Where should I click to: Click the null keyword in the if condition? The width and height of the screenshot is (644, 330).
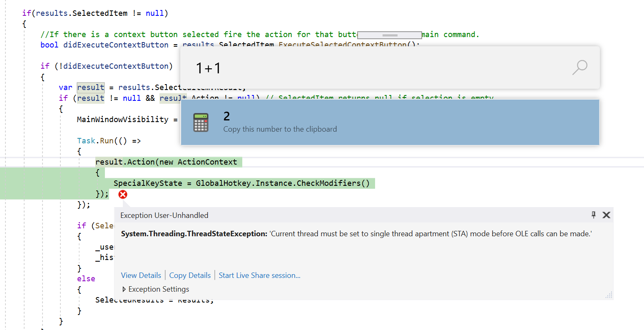(132, 98)
